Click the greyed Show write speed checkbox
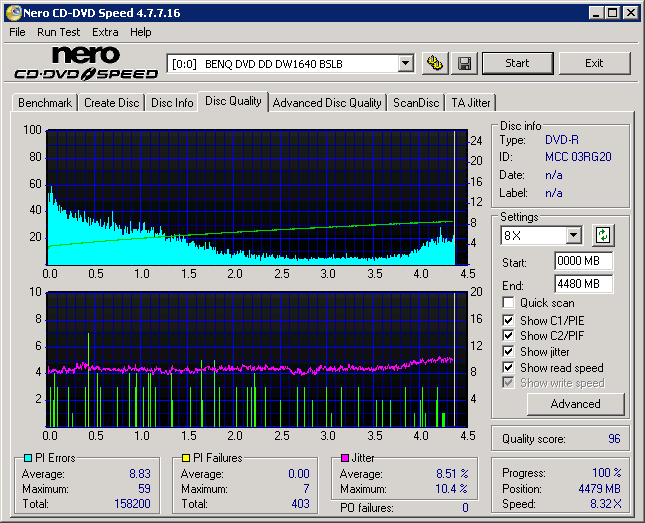Viewport: 645px width, 523px height. (508, 383)
